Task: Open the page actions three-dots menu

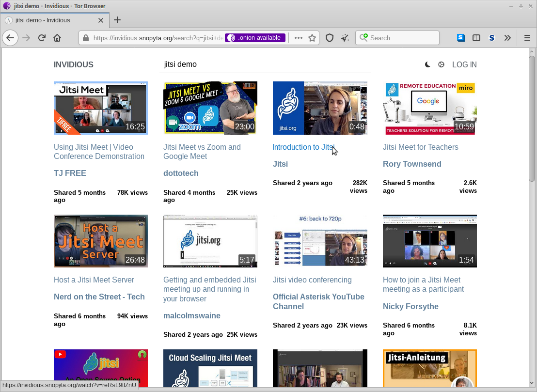Action: pyautogui.click(x=299, y=38)
